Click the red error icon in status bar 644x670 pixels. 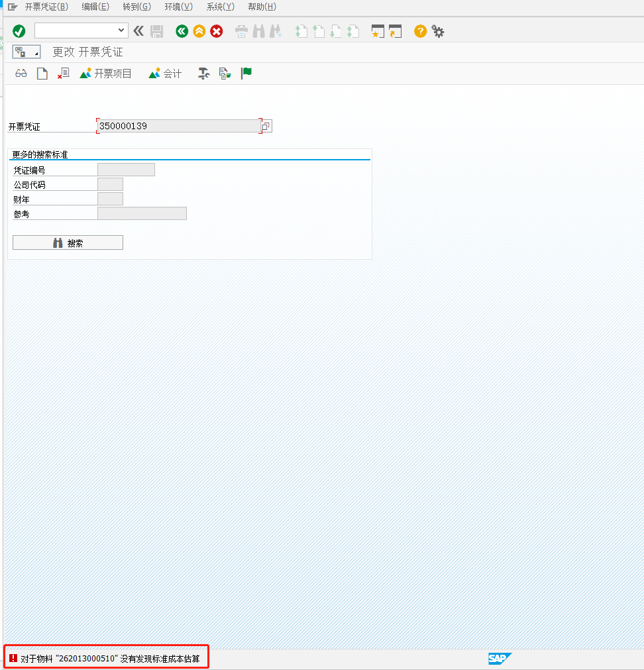tap(13, 658)
